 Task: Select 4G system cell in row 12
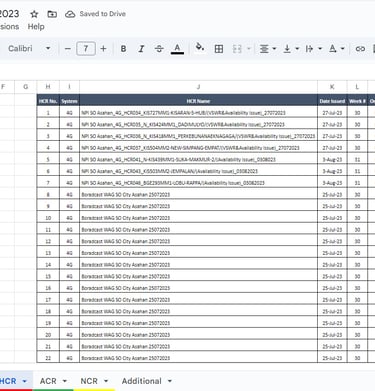point(69,241)
